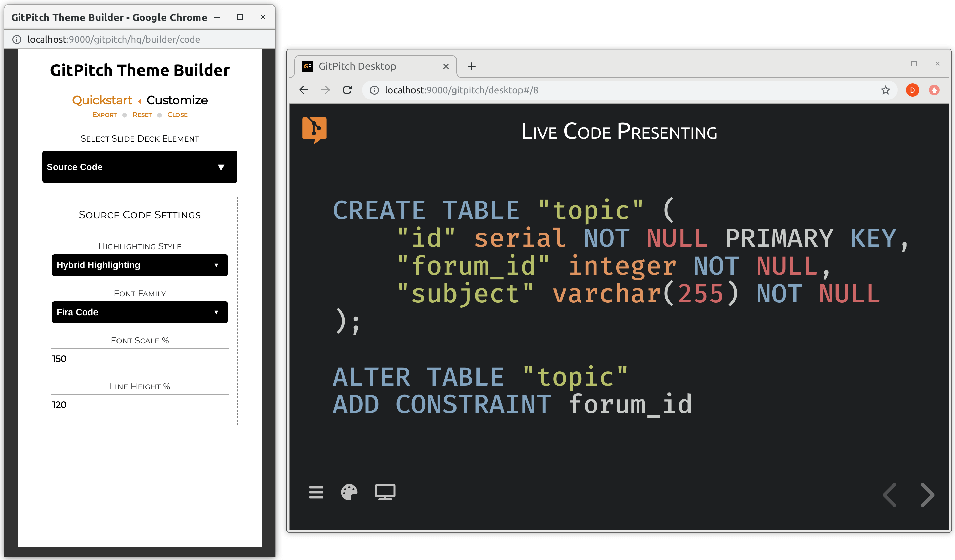The height and width of the screenshot is (560, 955).
Task: Click the 'CREATE TABLE "topic" (' code line
Action: (x=503, y=210)
